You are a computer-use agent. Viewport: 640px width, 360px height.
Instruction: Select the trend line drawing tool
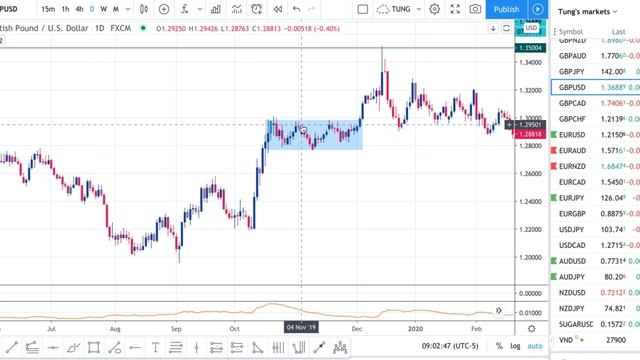[11, 347]
